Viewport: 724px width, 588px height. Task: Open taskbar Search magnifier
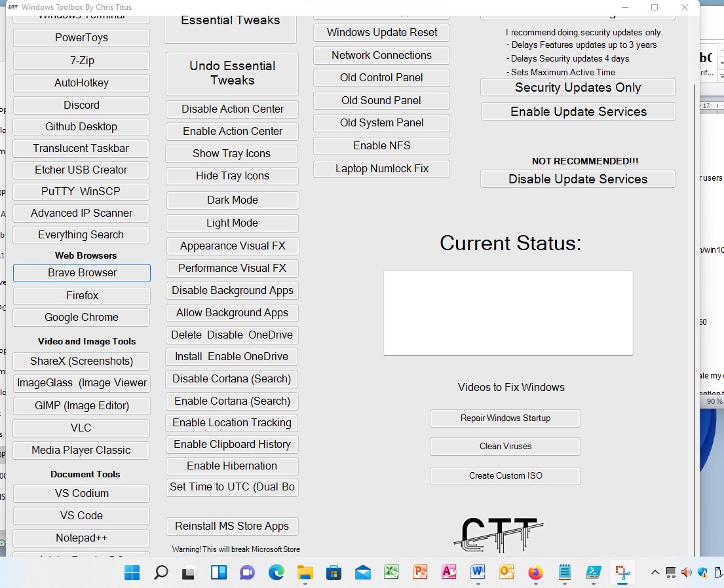[161, 573]
